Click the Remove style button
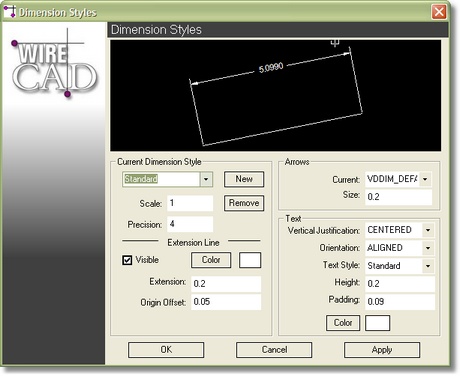The width and height of the screenshot is (460, 376). (x=244, y=203)
